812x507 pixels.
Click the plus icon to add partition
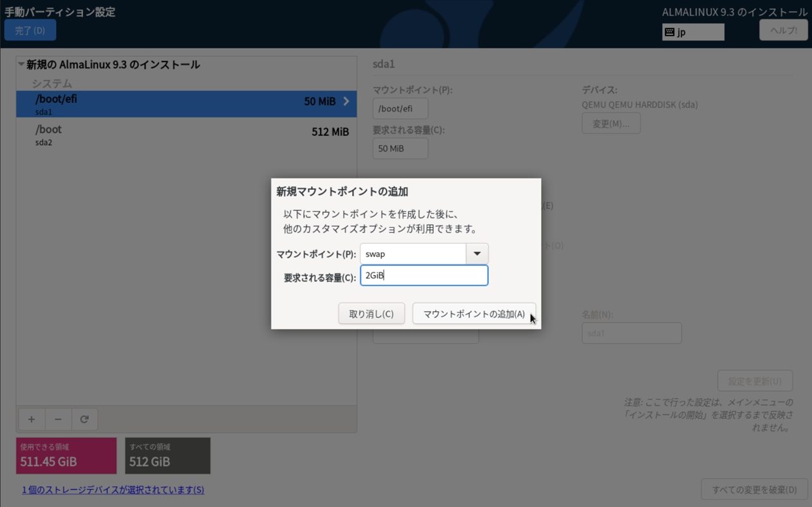31,419
